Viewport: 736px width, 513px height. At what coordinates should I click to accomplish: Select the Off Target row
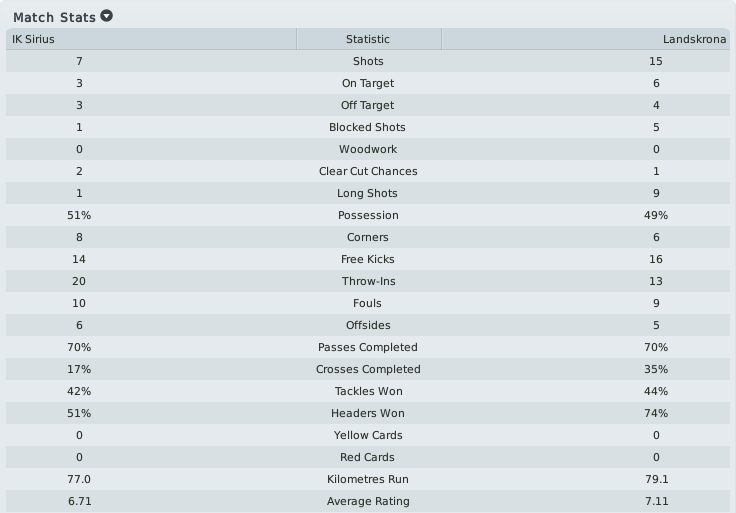click(368, 105)
